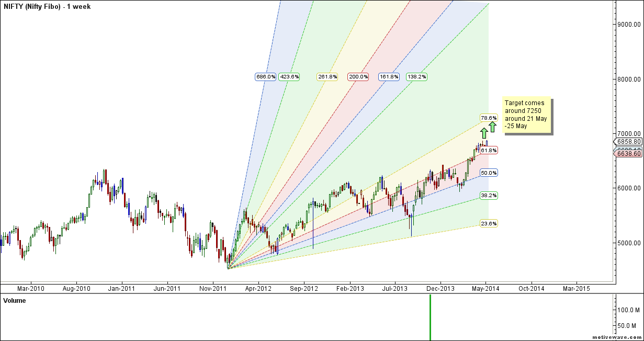The image size is (644, 341).
Task: Click the 50.0% level label
Action: coord(489,173)
